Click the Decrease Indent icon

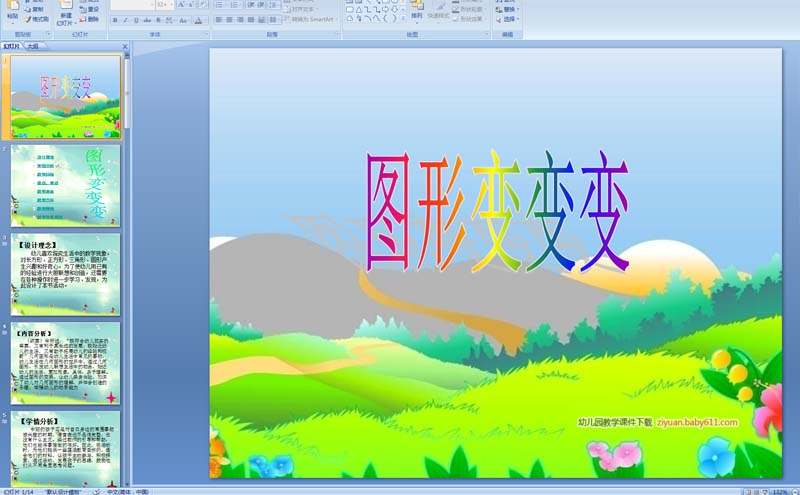(x=251, y=5)
